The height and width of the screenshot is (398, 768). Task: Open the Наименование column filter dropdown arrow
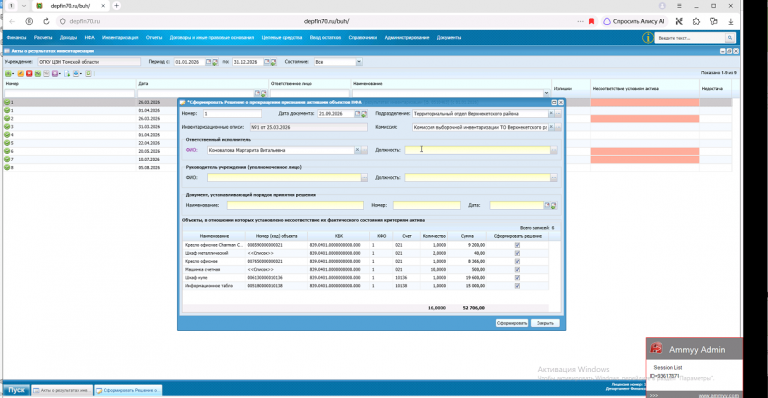coord(546,93)
